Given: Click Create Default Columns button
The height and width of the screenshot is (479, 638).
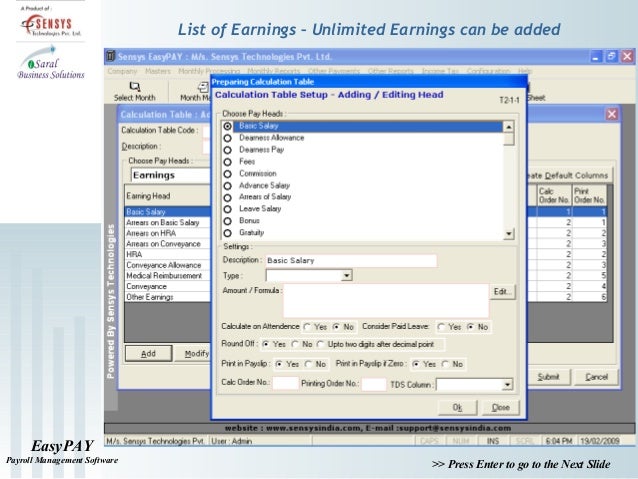Looking at the screenshot, I should point(569,175).
